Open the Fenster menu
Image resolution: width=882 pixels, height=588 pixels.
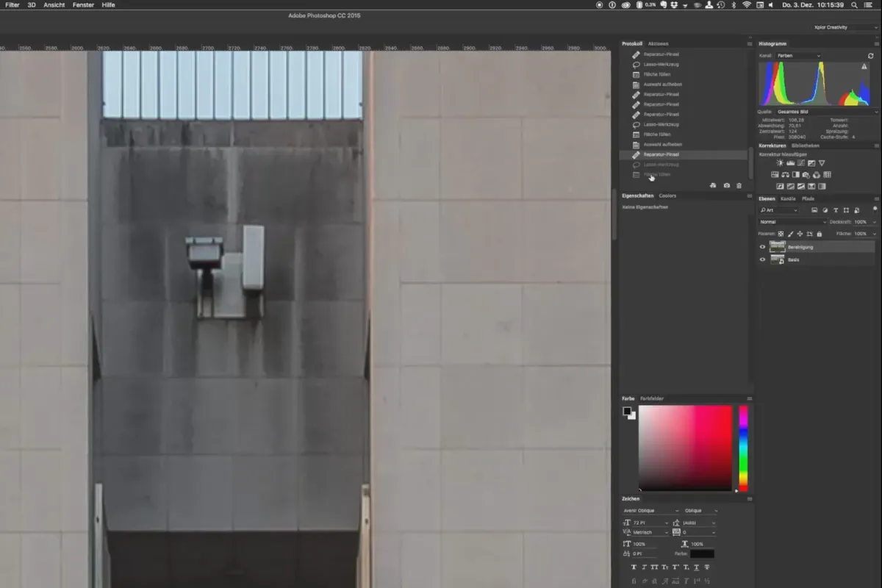coord(83,5)
